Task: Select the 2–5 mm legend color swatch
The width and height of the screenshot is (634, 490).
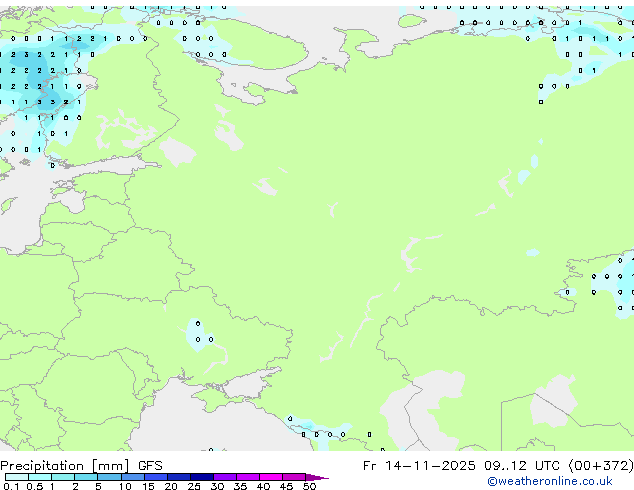Action: pyautogui.click(x=86, y=477)
